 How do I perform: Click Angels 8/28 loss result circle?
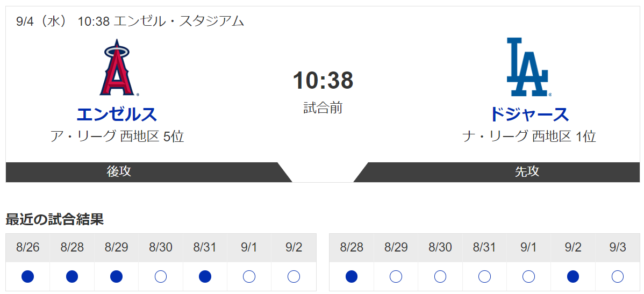[x=72, y=277]
